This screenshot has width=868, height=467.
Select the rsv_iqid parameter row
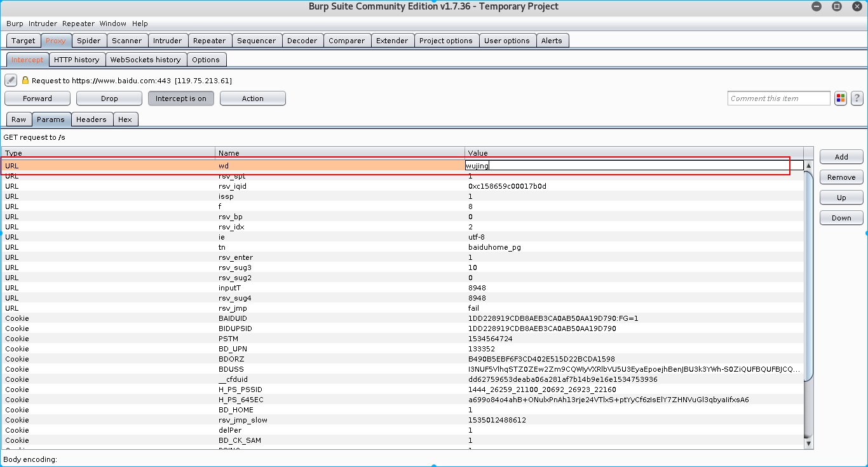[x=403, y=186]
